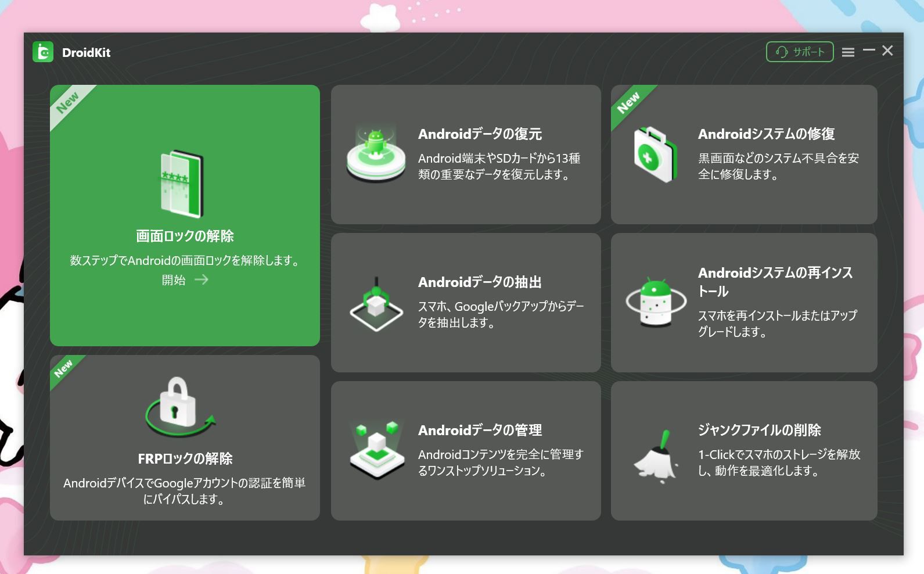
Task: Minimize the DroidKit window
Action: pos(869,51)
